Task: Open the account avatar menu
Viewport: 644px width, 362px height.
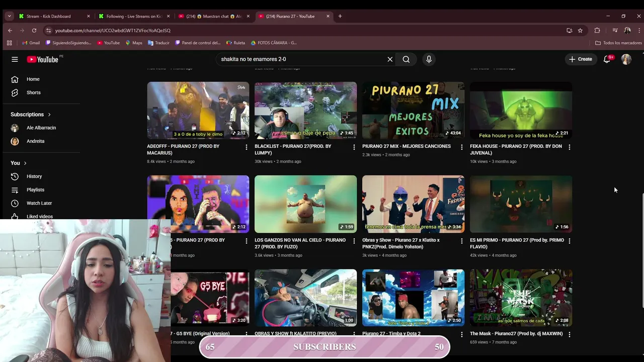Action: 626,59
